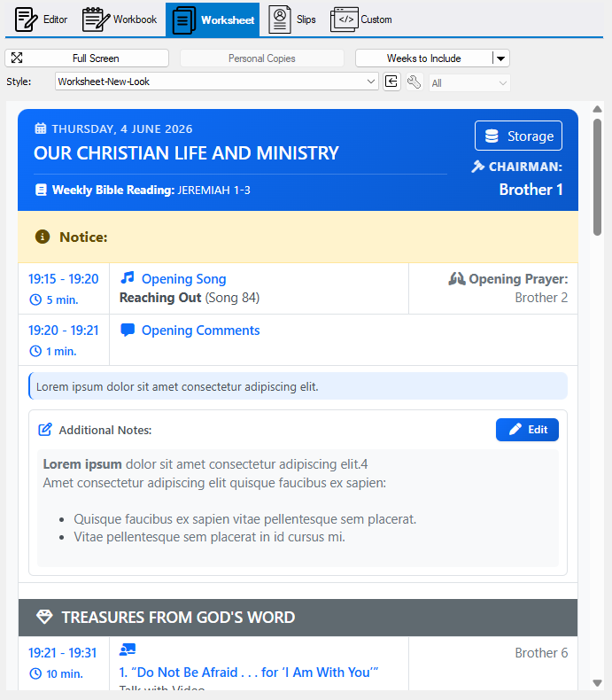Open the Editor tab
This screenshot has height=700, width=612.
coord(42,19)
